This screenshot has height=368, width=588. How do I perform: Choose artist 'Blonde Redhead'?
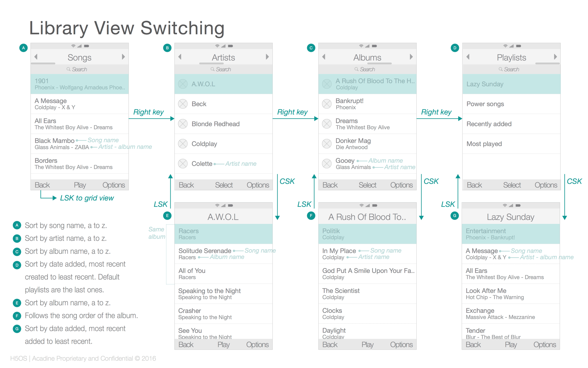tap(223, 124)
